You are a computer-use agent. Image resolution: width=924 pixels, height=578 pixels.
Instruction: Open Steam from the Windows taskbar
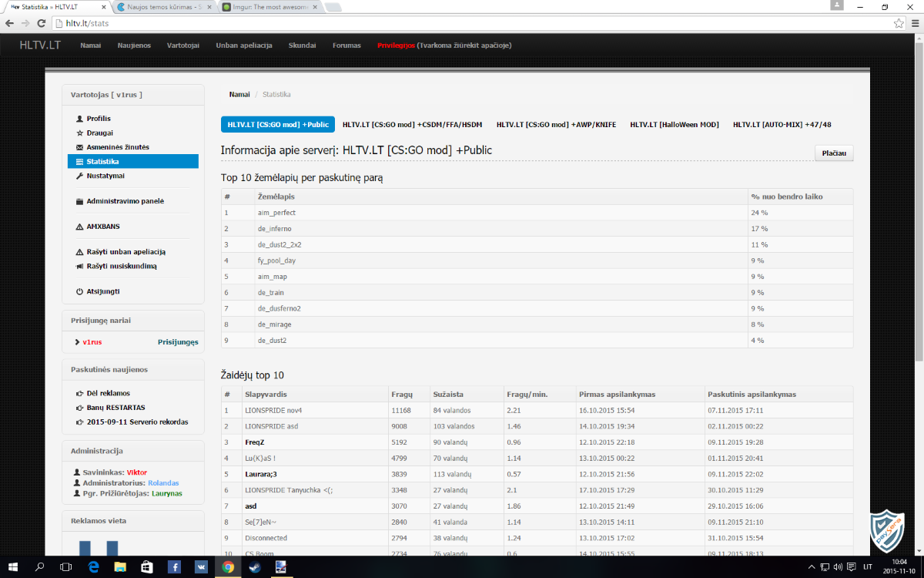254,567
